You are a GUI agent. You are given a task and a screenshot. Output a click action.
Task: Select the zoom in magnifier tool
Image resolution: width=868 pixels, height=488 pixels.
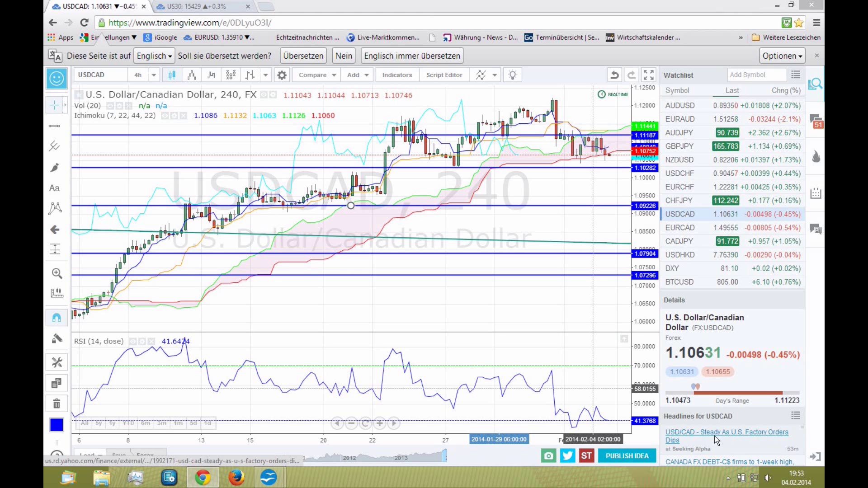point(57,273)
